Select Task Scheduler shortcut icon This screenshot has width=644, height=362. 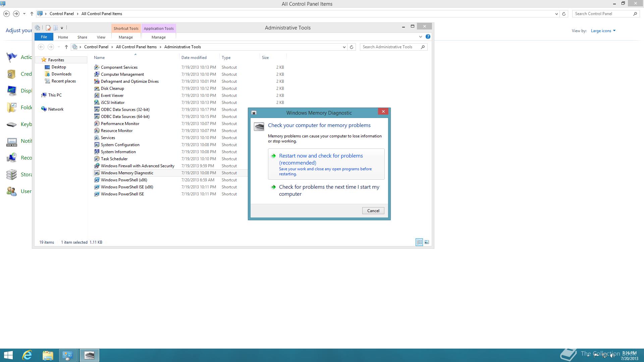pyautogui.click(x=97, y=159)
